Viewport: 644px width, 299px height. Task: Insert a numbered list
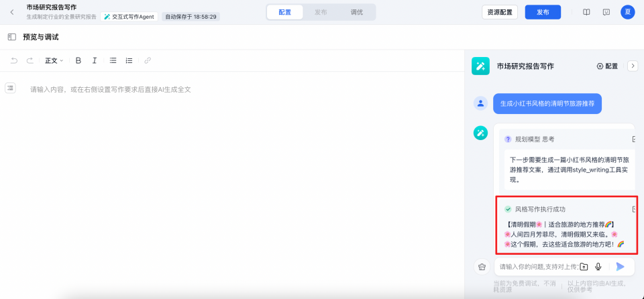click(x=129, y=61)
